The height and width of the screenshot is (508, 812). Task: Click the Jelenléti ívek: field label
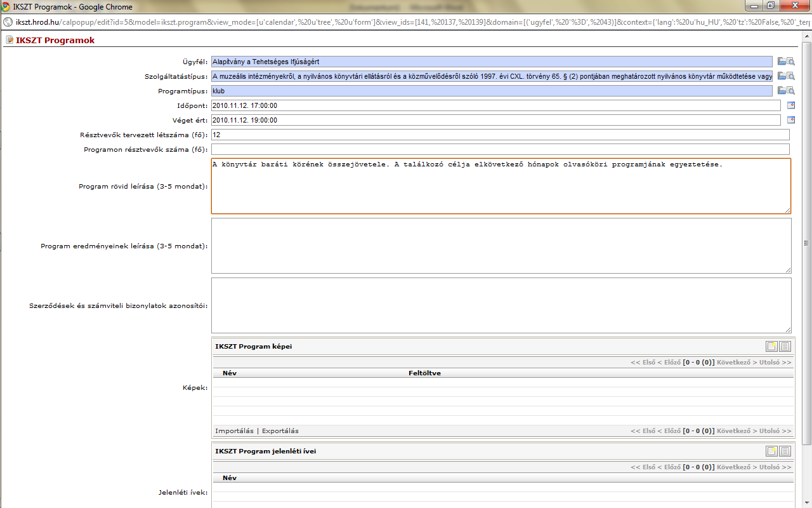(x=183, y=492)
